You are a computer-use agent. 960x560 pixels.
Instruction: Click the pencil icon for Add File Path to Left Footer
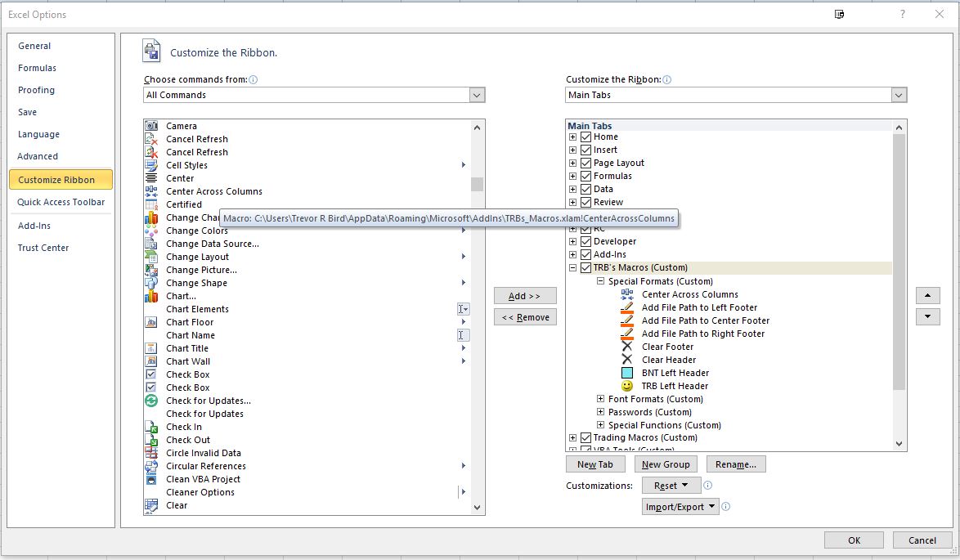(627, 307)
